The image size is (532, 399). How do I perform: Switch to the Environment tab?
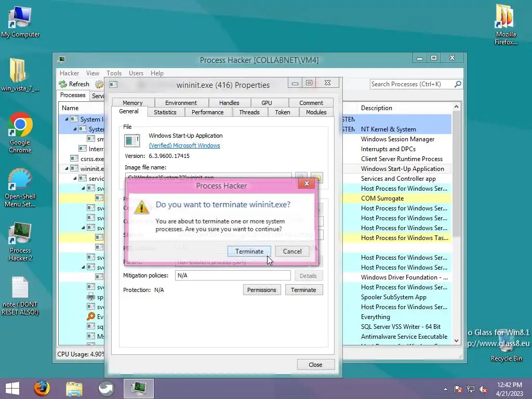181,103
